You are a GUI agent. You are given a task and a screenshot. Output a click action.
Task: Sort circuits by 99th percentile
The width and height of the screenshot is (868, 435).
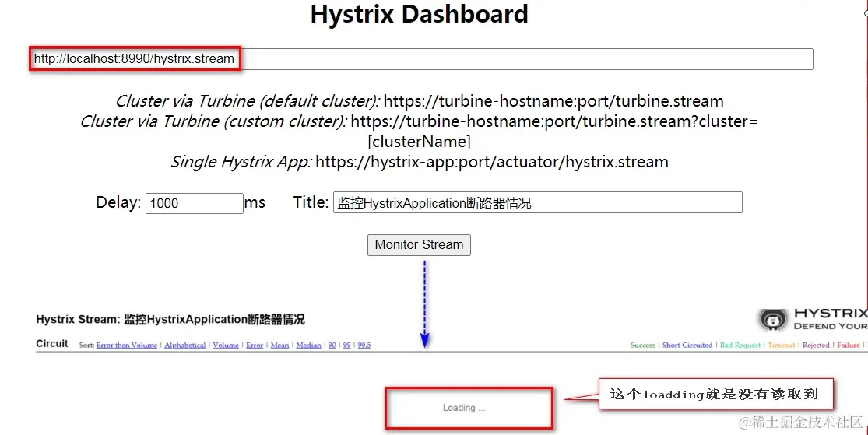(x=346, y=345)
